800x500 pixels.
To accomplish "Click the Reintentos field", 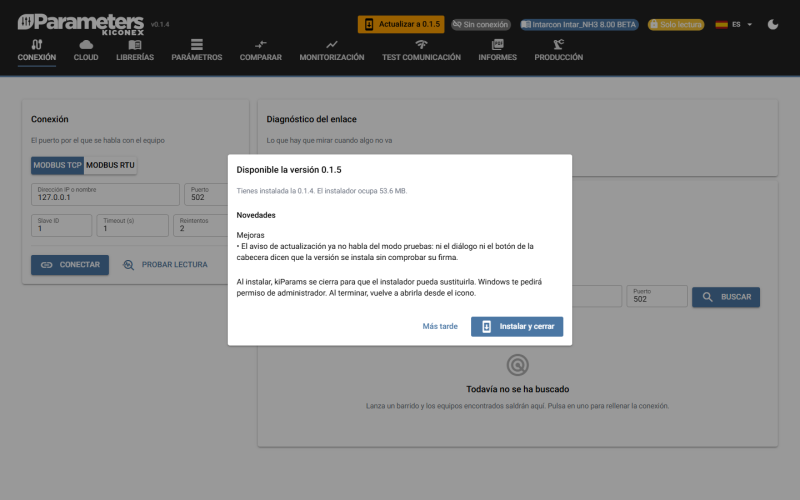I will point(201,226).
